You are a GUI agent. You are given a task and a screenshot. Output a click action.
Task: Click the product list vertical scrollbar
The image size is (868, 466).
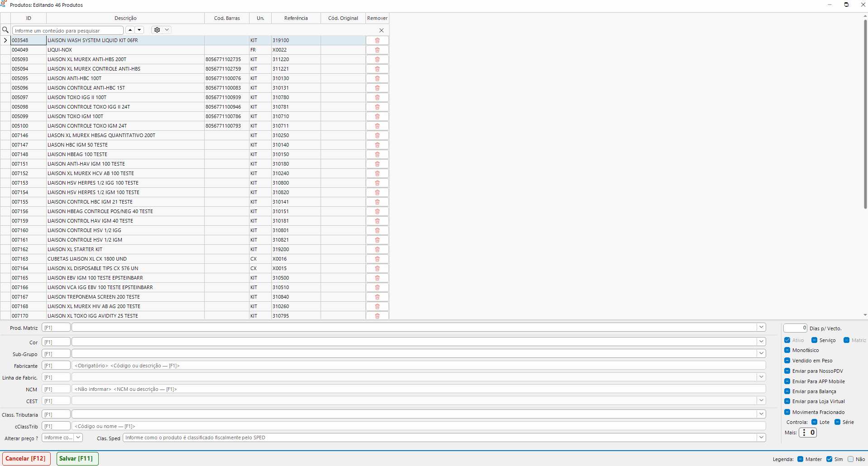click(865, 113)
